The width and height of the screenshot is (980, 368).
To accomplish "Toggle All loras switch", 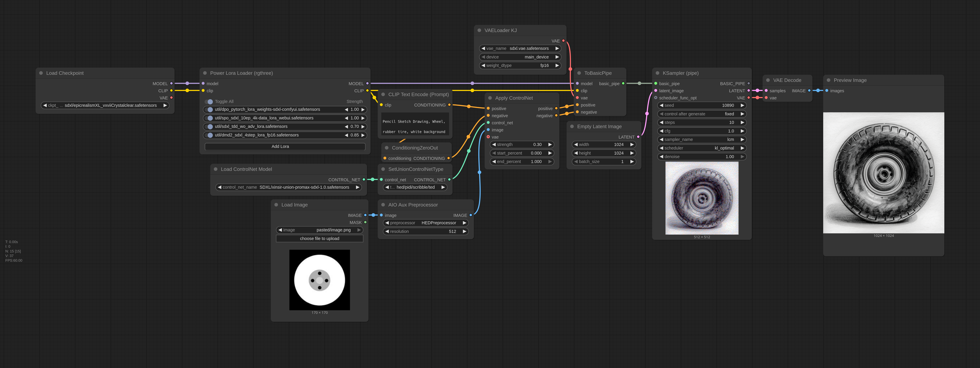I will click(x=209, y=101).
